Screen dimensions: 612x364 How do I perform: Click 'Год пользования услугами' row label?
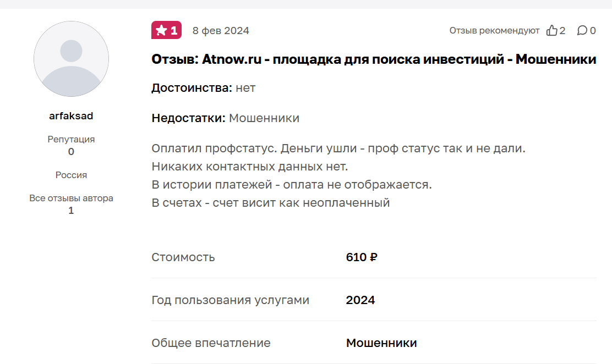click(230, 300)
